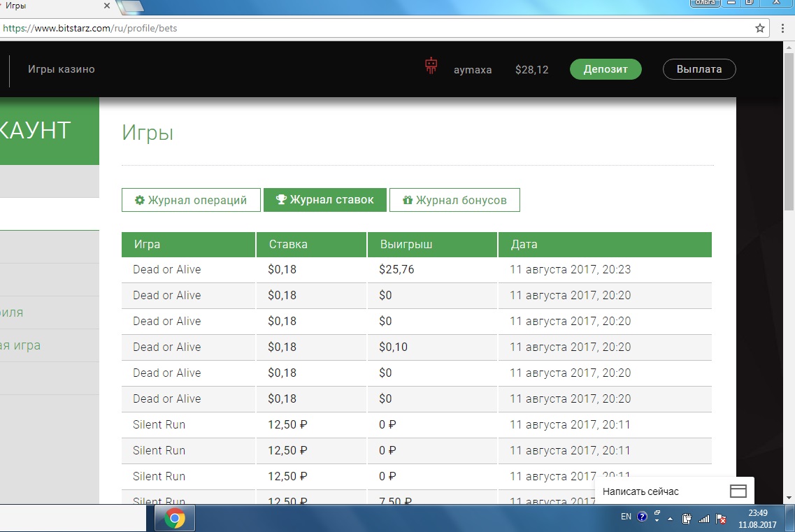Click the gift icon in Журнал бонусов
The height and width of the screenshot is (532, 795).
coord(408,200)
